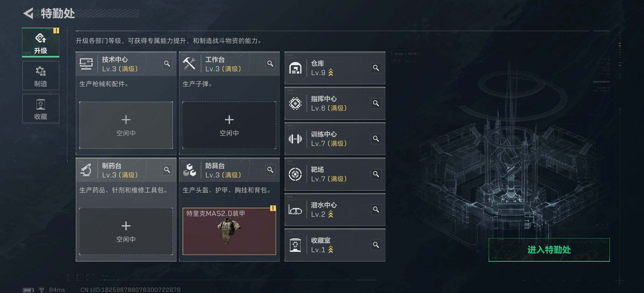Click the 收藏室 magnifier icon
The image size is (644, 293).
click(376, 245)
